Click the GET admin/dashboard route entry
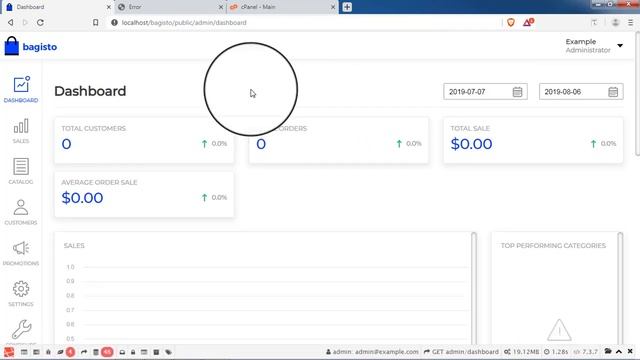640x360 pixels. 461,352
